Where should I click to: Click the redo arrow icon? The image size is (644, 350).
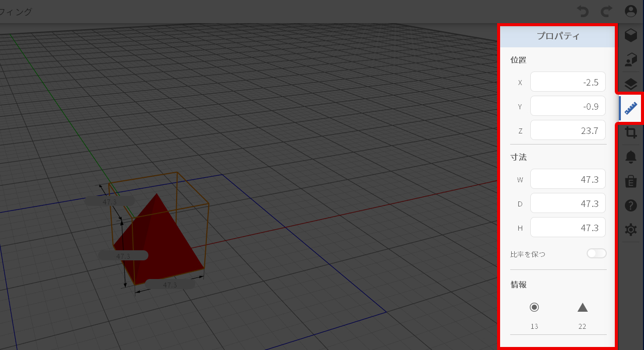[607, 12]
